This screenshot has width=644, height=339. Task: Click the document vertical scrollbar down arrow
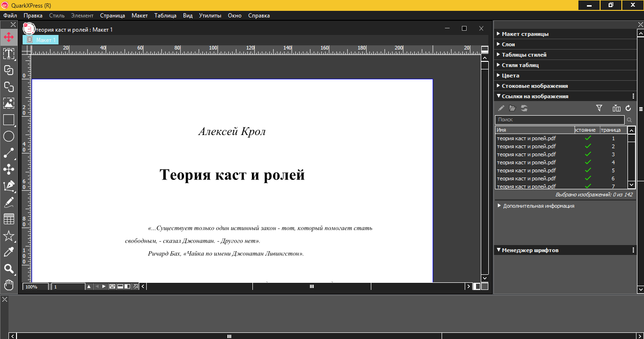tap(485, 278)
